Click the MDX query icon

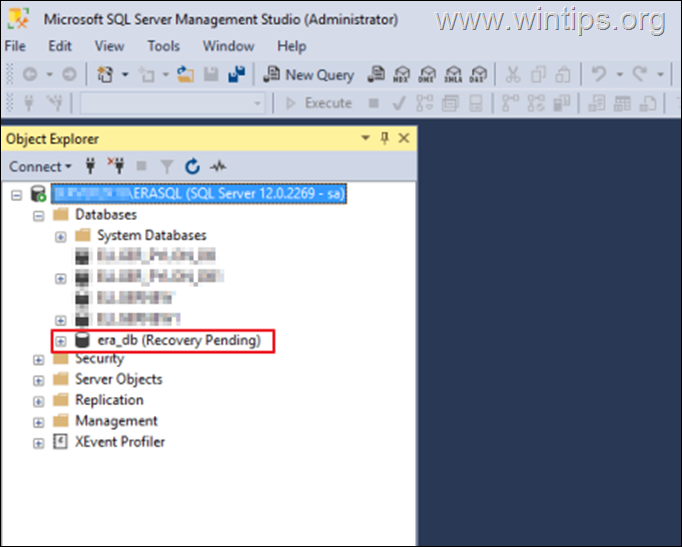[401, 75]
